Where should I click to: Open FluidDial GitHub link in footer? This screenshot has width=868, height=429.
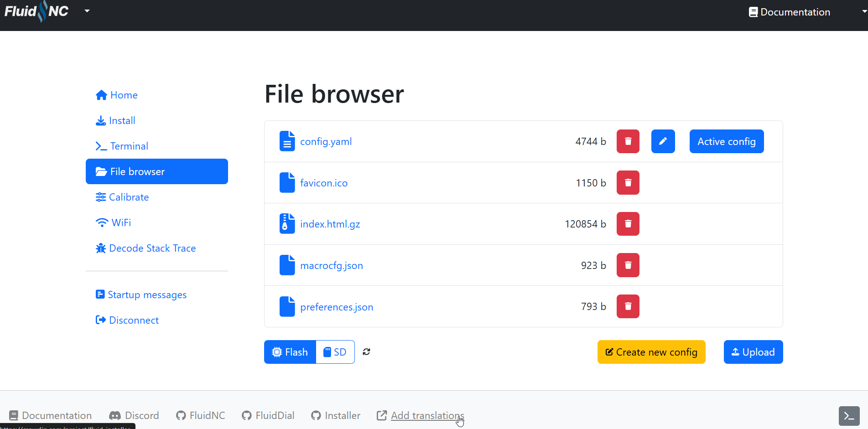point(268,415)
